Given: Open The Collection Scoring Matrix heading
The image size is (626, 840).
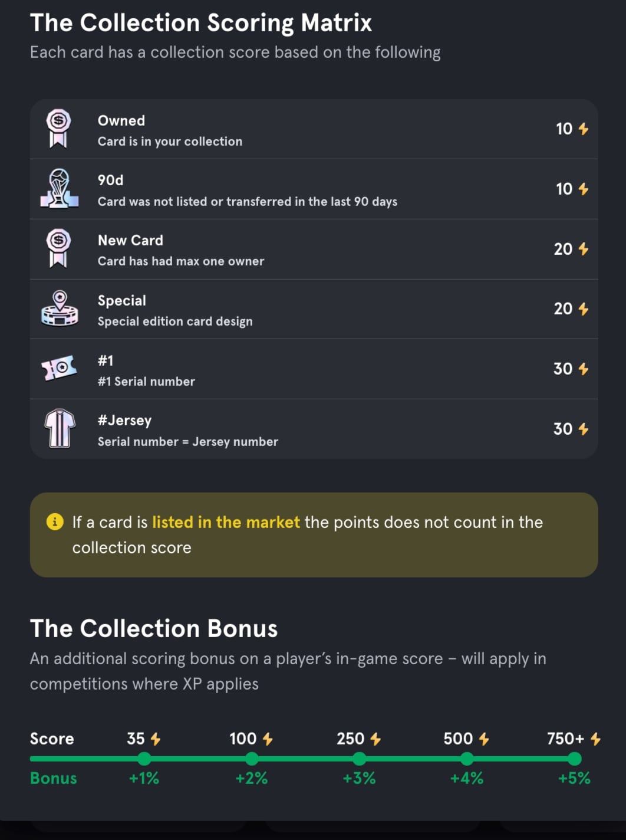Looking at the screenshot, I should coord(201,22).
